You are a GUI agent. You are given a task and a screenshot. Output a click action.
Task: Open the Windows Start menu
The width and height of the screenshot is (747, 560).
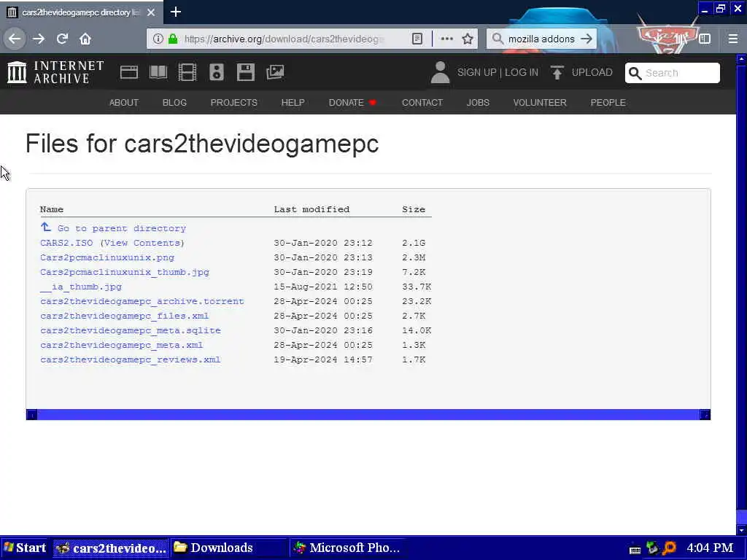pyautogui.click(x=24, y=548)
